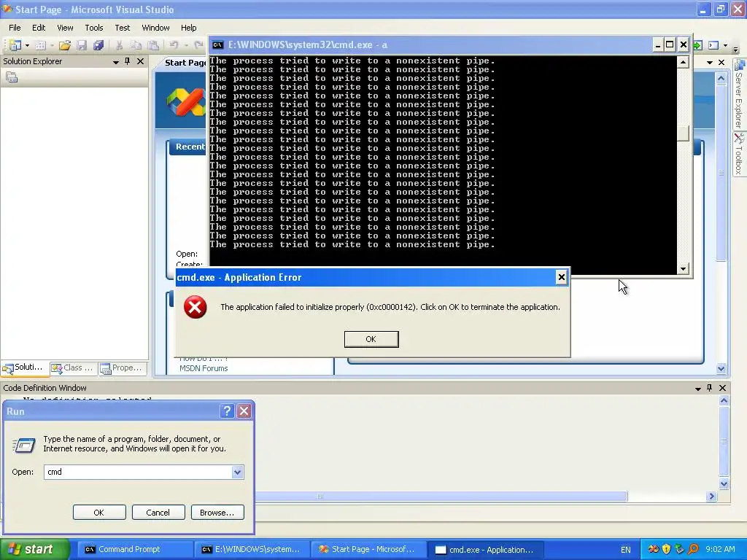Close the Code Definition Window
This screenshot has height=560, width=747.
pos(722,388)
